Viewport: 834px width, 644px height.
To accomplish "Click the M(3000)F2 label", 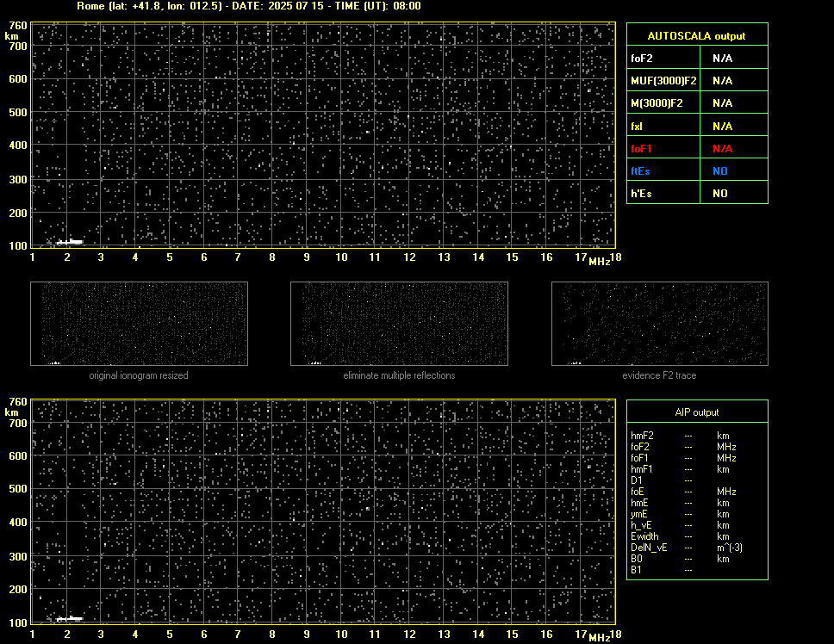I will point(657,103).
